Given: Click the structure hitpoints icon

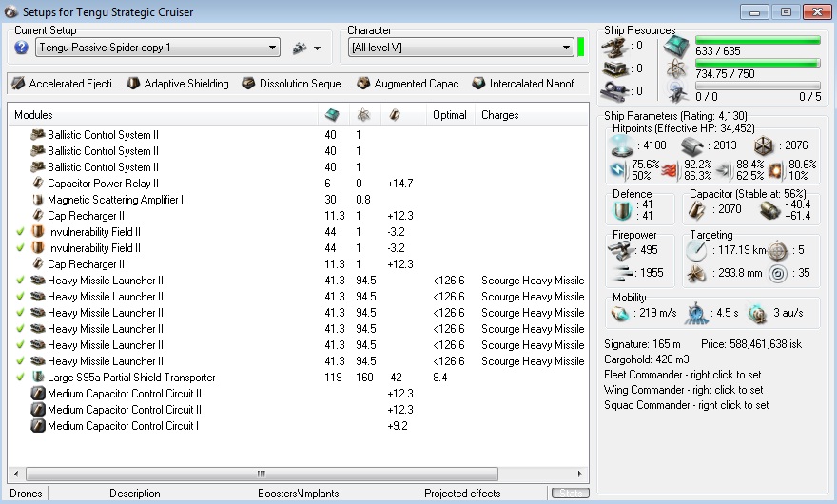Looking at the screenshot, I should point(764,145).
